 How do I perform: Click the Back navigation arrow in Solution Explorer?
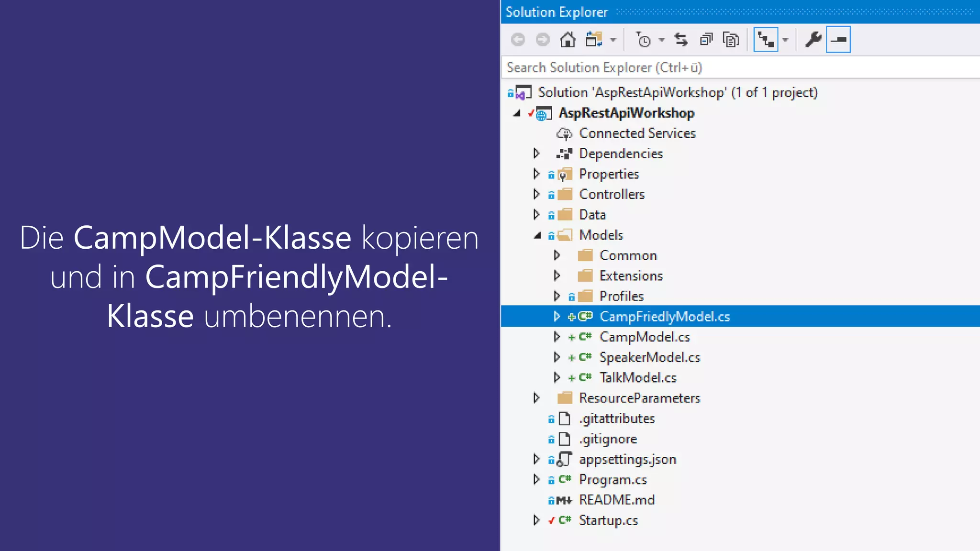[x=518, y=40]
